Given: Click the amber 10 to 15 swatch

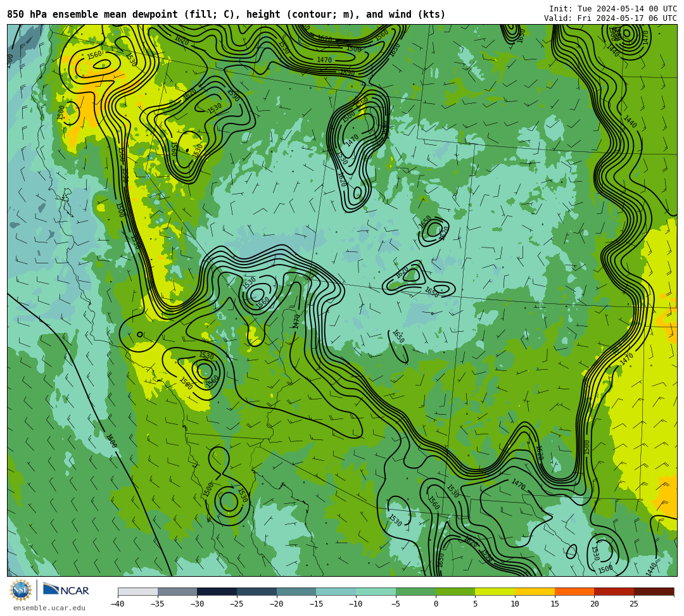Looking at the screenshot, I should coord(535,591).
